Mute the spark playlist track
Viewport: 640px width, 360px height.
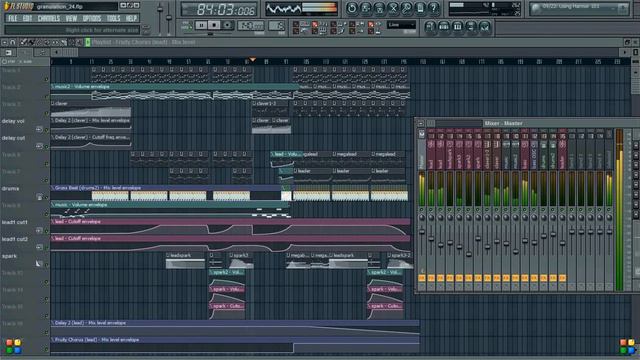(47, 264)
